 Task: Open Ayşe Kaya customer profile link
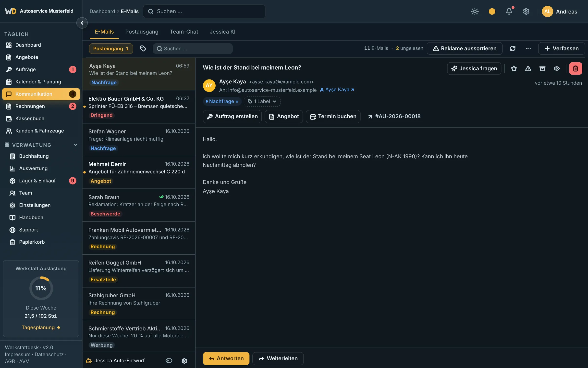[337, 90]
